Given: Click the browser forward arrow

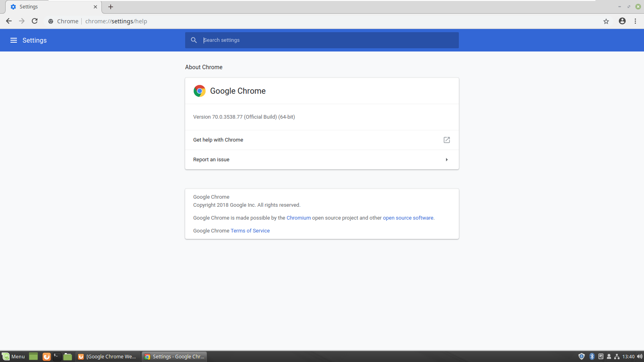Looking at the screenshot, I should (x=22, y=21).
